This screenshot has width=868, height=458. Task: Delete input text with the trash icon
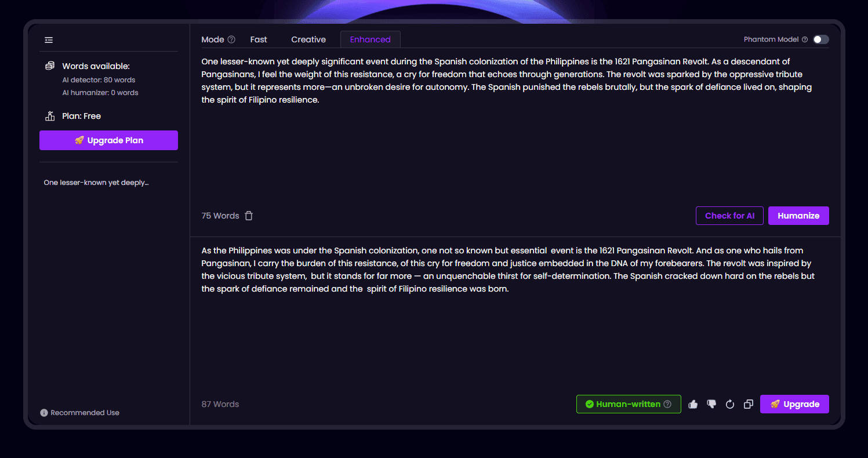point(249,216)
